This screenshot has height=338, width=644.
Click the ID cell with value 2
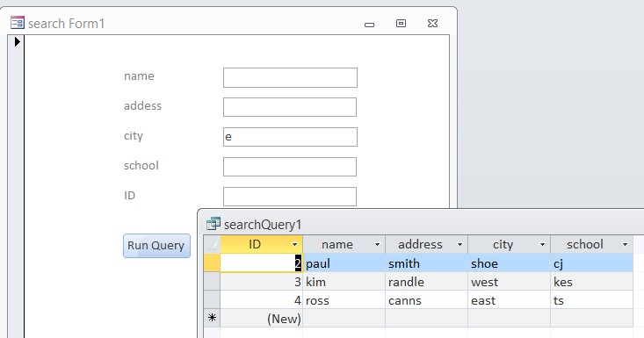coord(262,262)
